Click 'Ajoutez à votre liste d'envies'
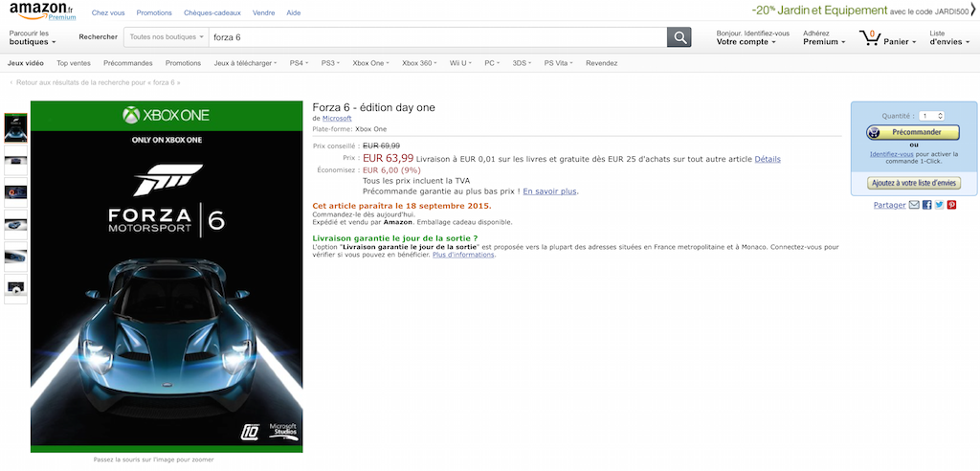The image size is (980, 471). click(913, 183)
